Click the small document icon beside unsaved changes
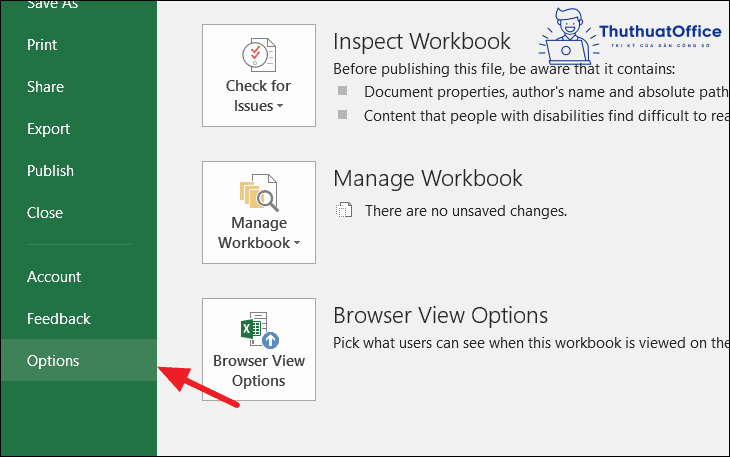730x457 pixels. pyautogui.click(x=344, y=211)
